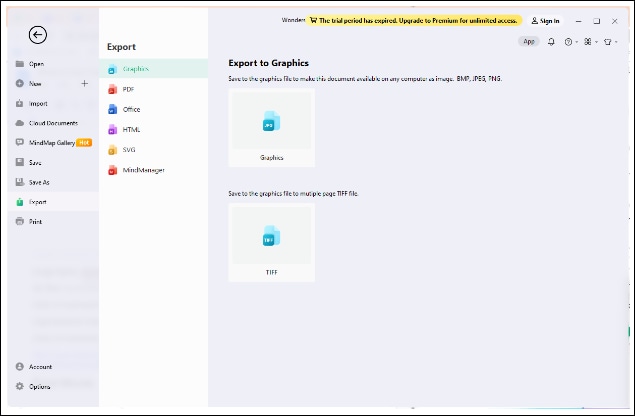The height and width of the screenshot is (416, 635).
Task: Select the SVG export type
Action: [x=153, y=150]
